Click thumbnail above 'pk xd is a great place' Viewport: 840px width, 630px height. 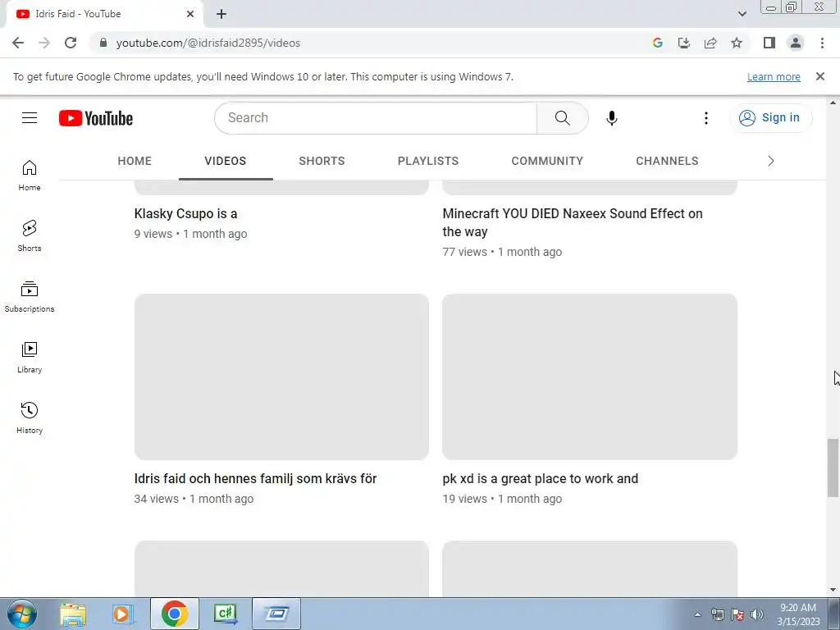(x=590, y=377)
